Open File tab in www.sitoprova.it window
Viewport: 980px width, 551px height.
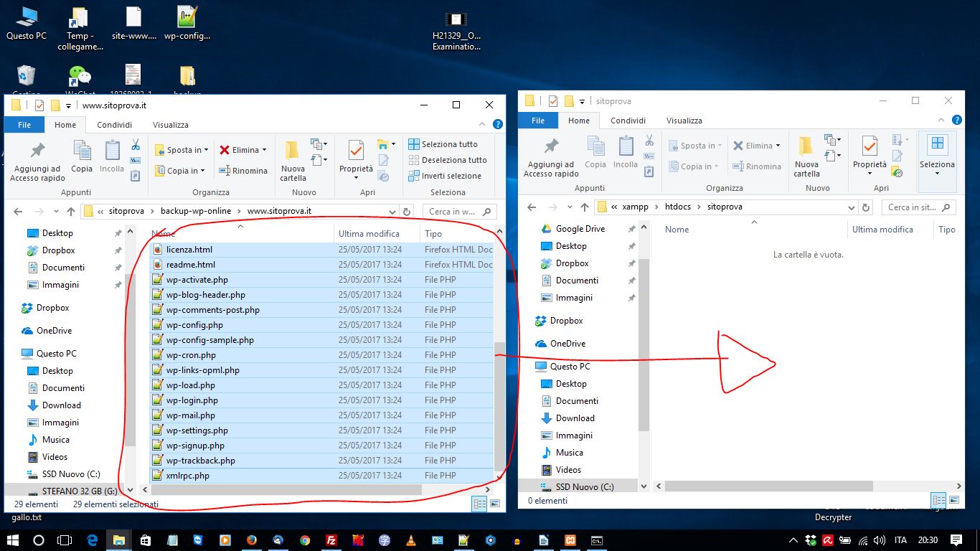pyautogui.click(x=24, y=125)
